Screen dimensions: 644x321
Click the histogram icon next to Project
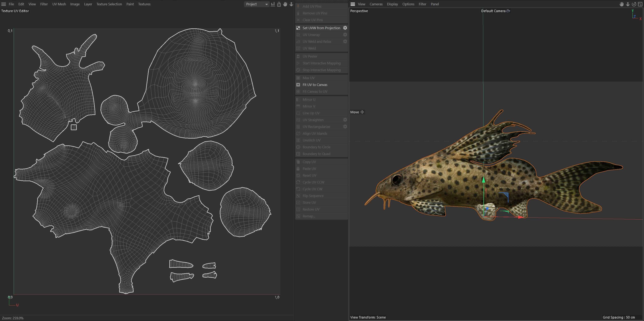tap(273, 4)
